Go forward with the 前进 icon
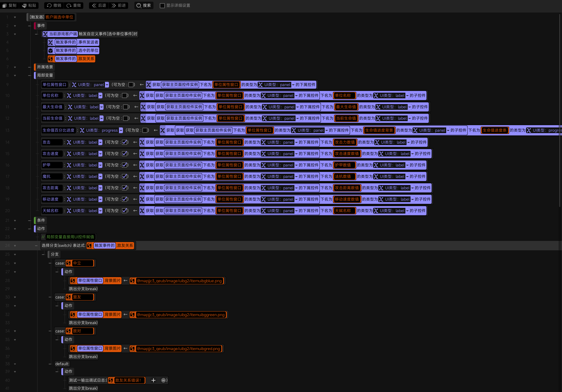Screen dimensions: 562x392 coord(114,5)
